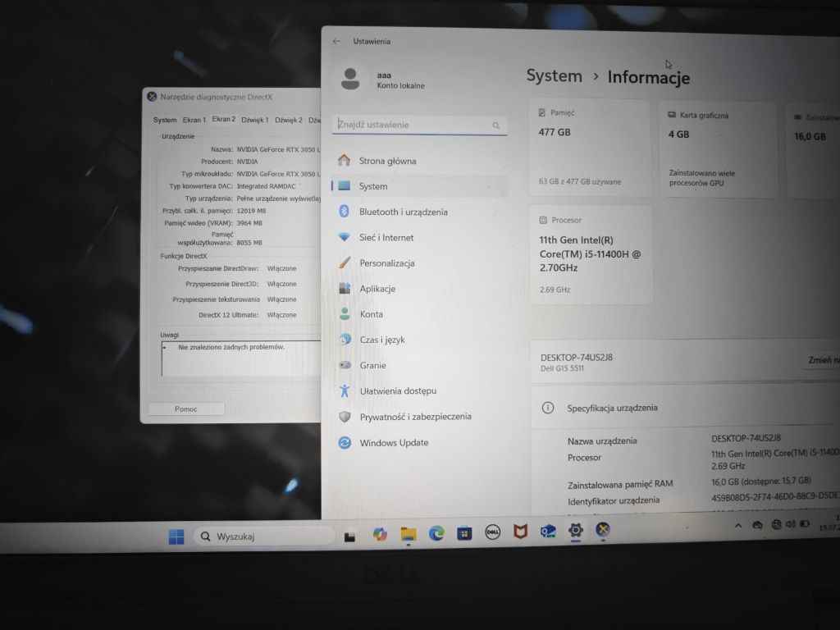Click the Windows Update sync icon
Screen dimensions: 840x630
(x=345, y=442)
